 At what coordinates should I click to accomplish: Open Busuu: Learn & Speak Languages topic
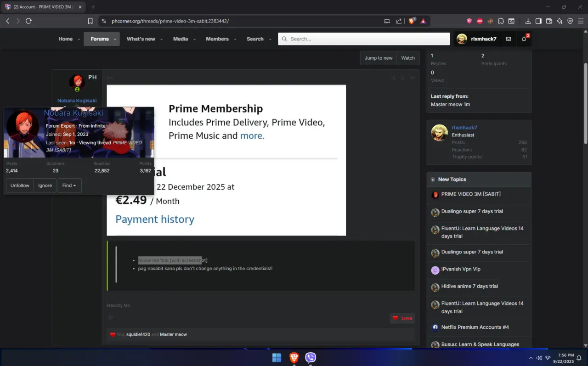coord(480,344)
